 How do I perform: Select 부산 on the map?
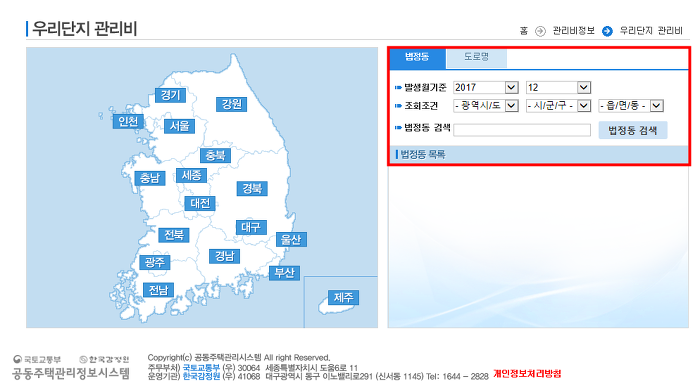(284, 273)
